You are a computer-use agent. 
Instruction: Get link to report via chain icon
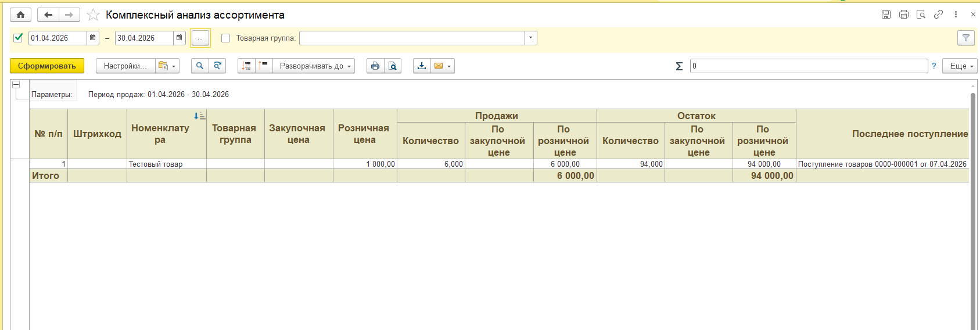(938, 15)
